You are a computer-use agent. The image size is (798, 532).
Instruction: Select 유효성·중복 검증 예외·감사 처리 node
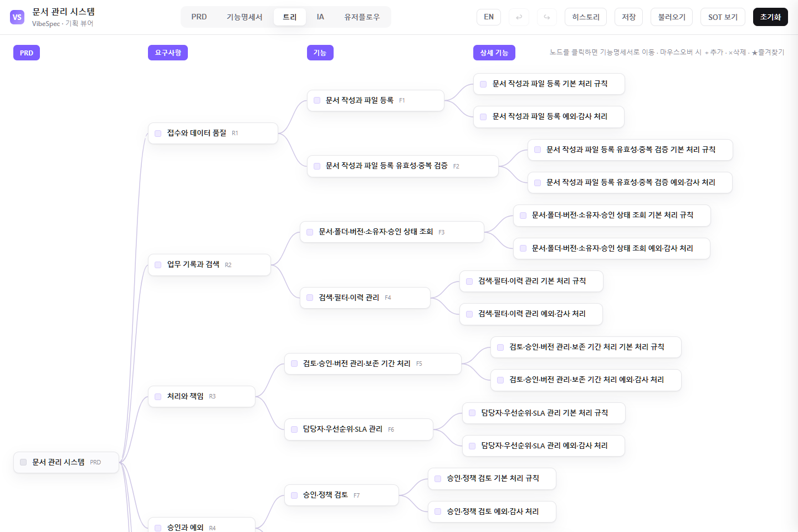[630, 182]
